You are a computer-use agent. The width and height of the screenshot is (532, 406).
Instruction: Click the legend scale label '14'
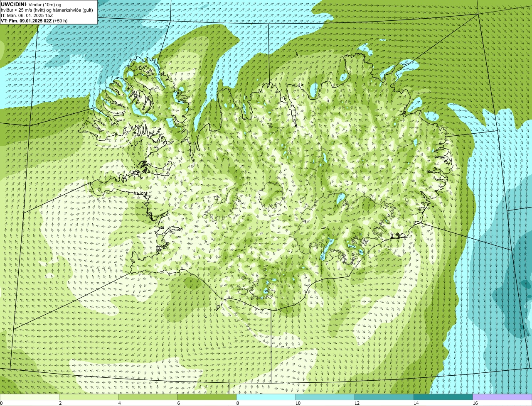[x=416, y=403]
